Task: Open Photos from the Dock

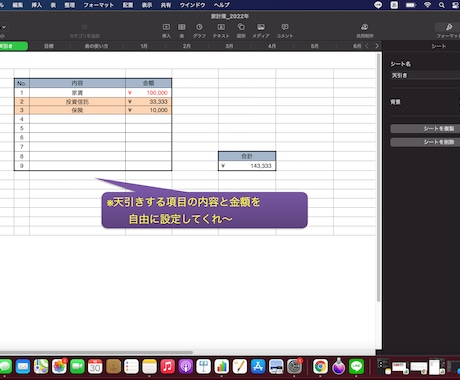Action: 59,367
